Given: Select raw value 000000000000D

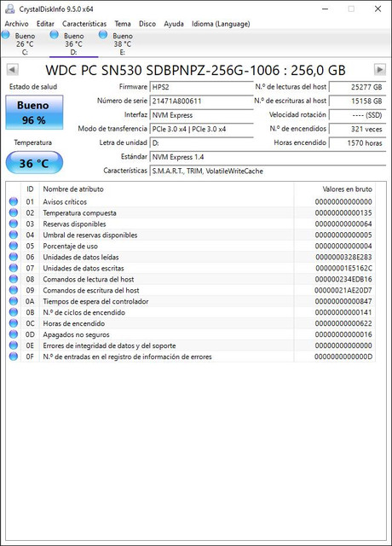Looking at the screenshot, I should click(343, 357).
